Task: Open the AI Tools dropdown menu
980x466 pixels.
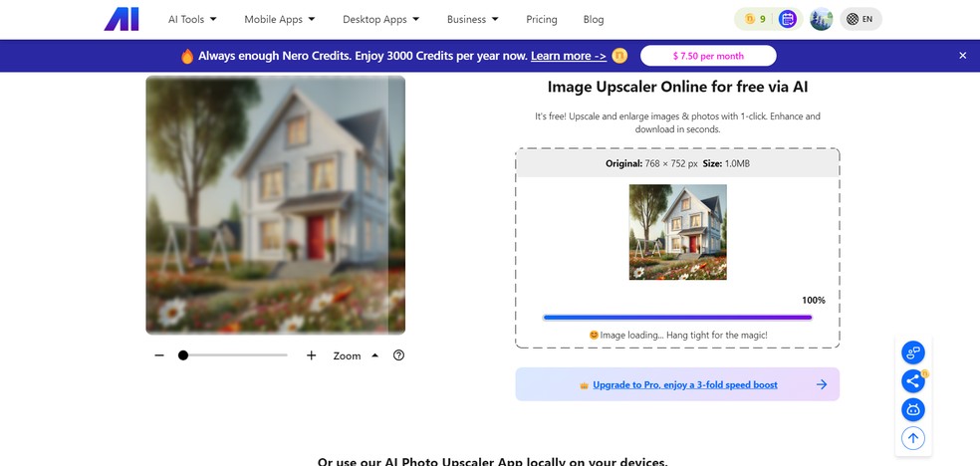Action: point(192,19)
